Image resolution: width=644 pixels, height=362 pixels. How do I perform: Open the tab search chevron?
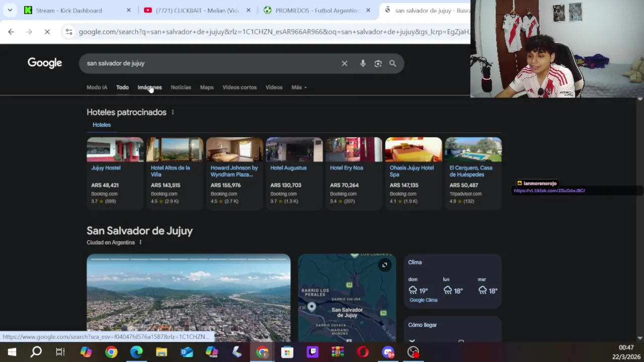[x=10, y=10]
